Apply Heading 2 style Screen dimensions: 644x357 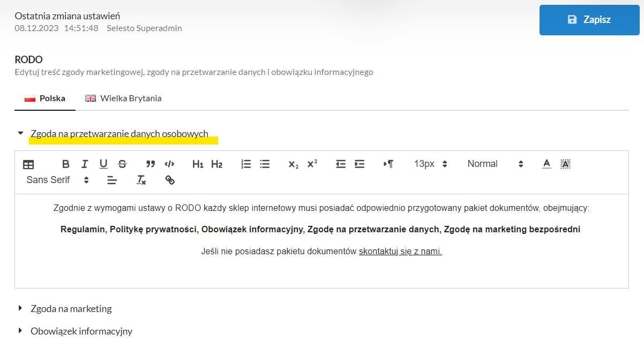coord(216,164)
